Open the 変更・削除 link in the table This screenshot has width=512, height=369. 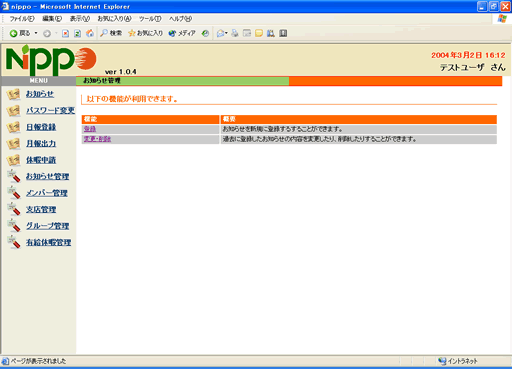97,139
